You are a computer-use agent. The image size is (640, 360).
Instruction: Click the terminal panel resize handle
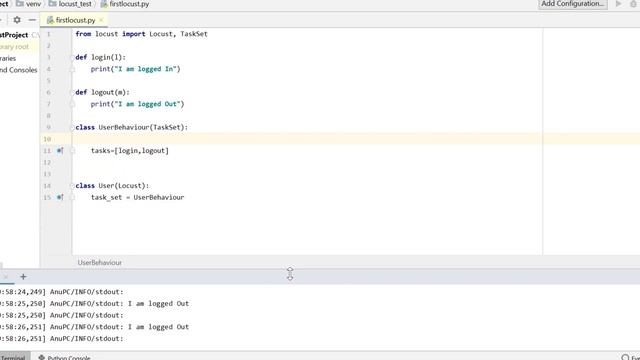pyautogui.click(x=290, y=274)
